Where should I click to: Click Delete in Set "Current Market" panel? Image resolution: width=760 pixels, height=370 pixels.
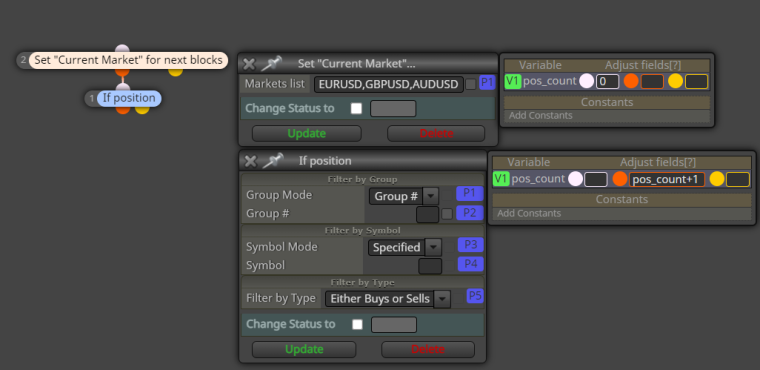point(436,133)
